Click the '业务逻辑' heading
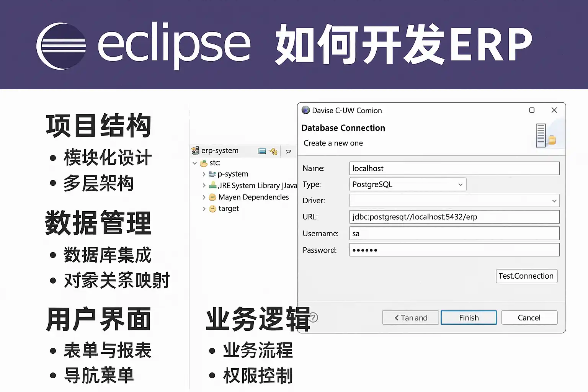 (258, 319)
